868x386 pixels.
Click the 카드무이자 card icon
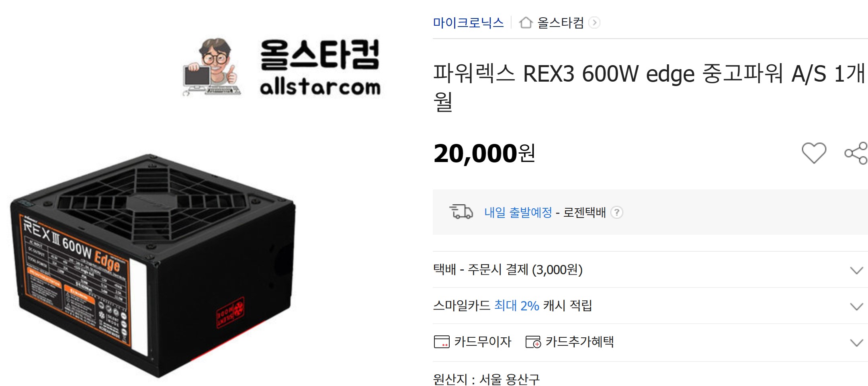point(442,342)
